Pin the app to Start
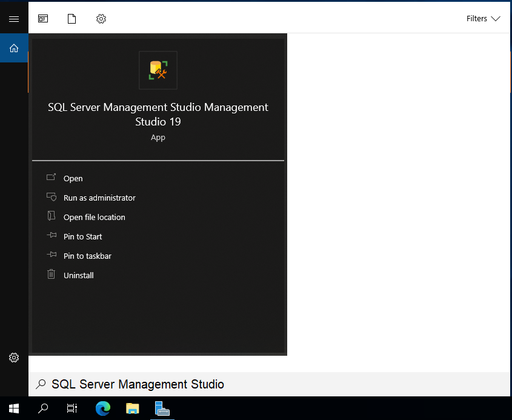The image size is (512, 420). [82, 236]
